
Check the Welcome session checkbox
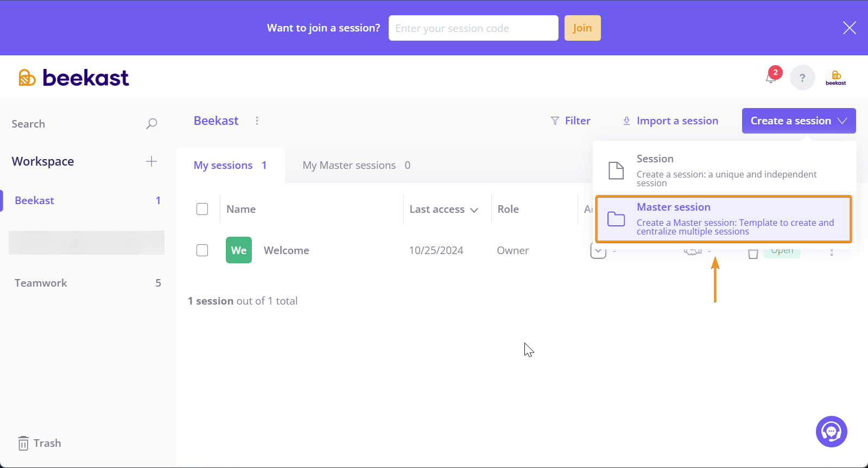[202, 250]
